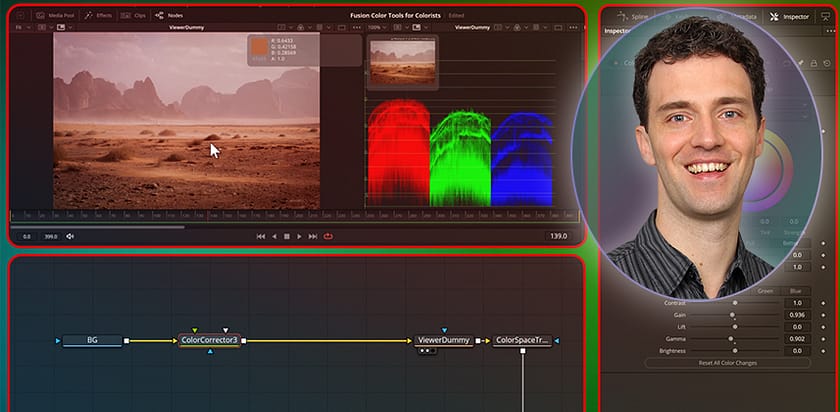Open the Media Pool panel
840x412 pixels.
[55, 16]
